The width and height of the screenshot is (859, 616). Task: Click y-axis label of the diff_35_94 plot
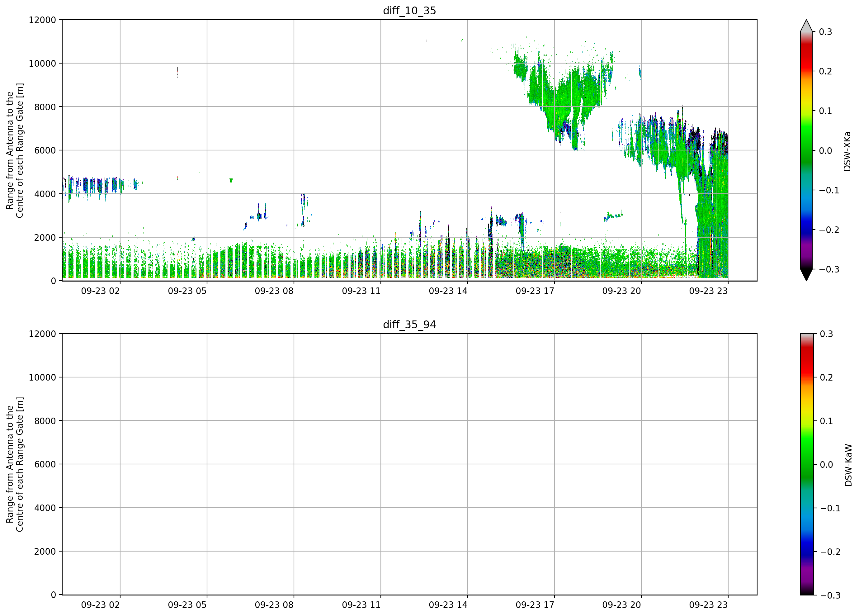coord(15,464)
